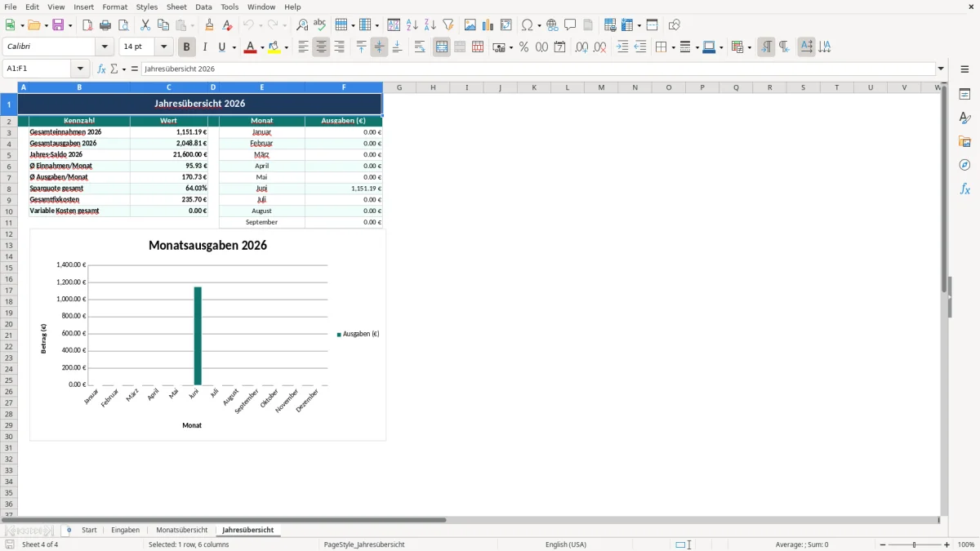Apply the yellow background color swatch
The image size is (980, 551).
click(x=274, y=47)
